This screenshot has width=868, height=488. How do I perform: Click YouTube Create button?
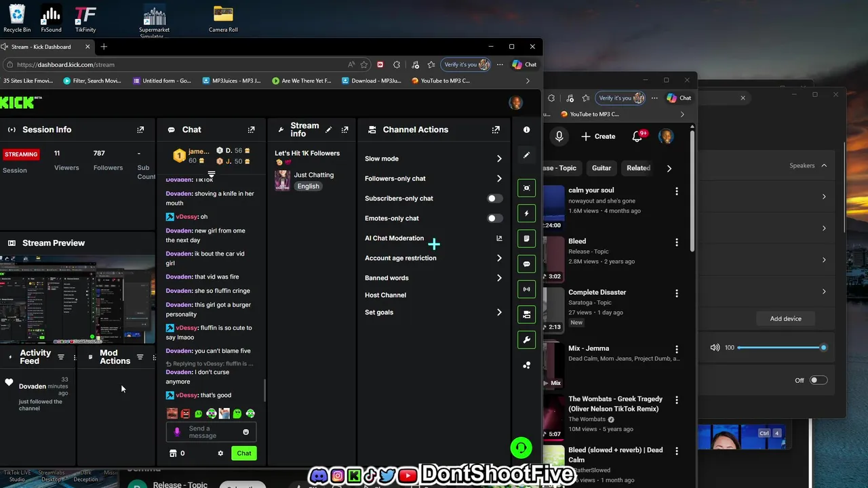pos(598,136)
